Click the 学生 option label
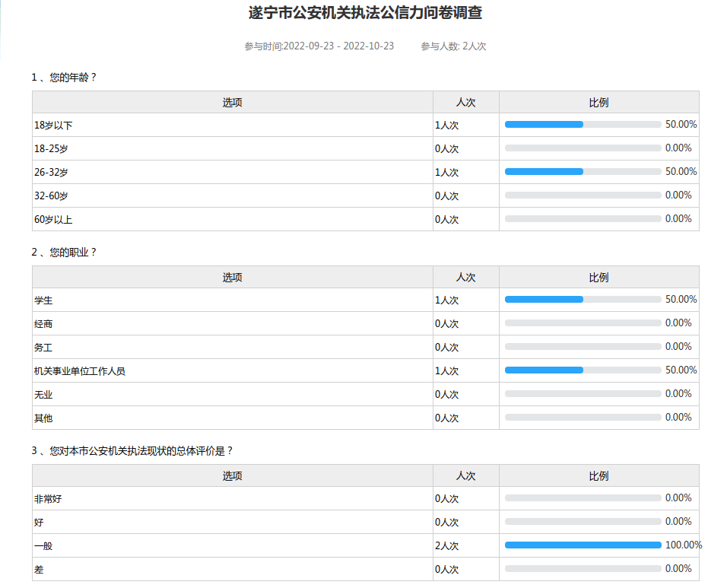 [43, 300]
